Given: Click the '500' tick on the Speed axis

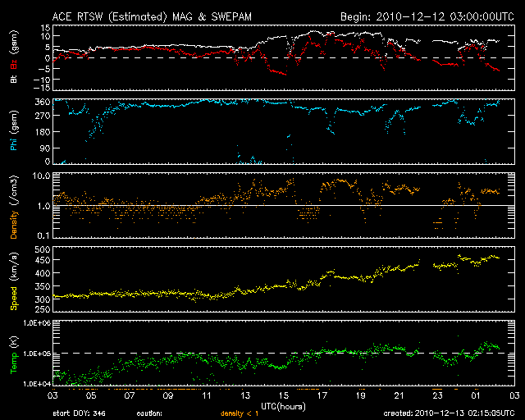Looking at the screenshot, I should coord(43,249).
